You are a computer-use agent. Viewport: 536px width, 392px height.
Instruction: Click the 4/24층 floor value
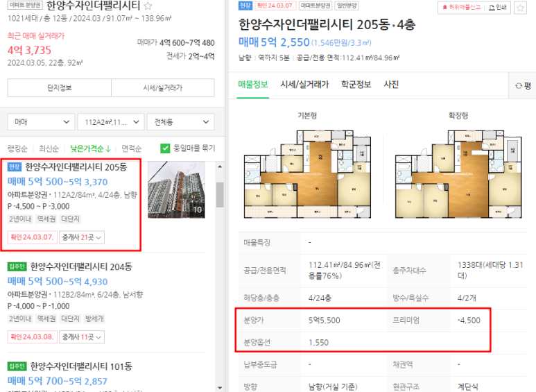[320, 298]
